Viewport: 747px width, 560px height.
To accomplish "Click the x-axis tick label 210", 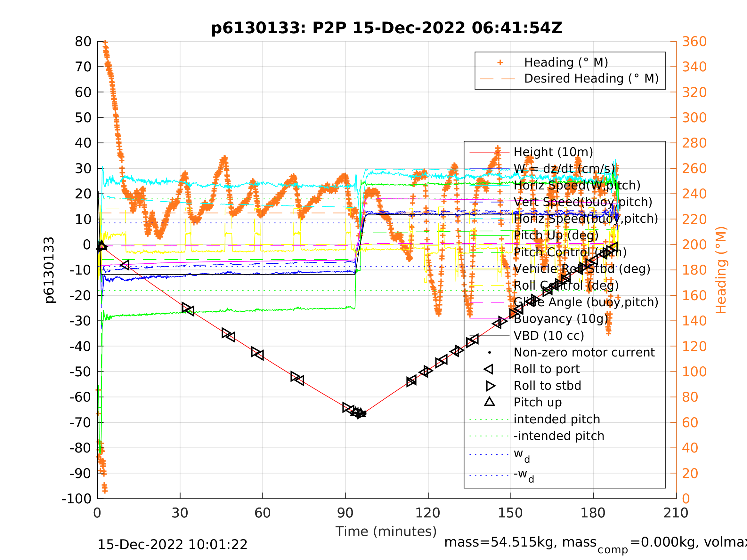I will [x=676, y=513].
